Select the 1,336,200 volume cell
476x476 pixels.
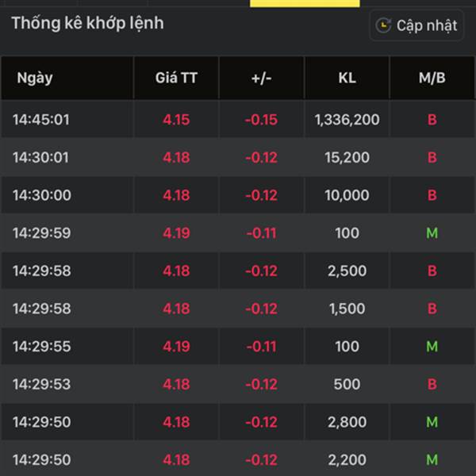(347, 120)
